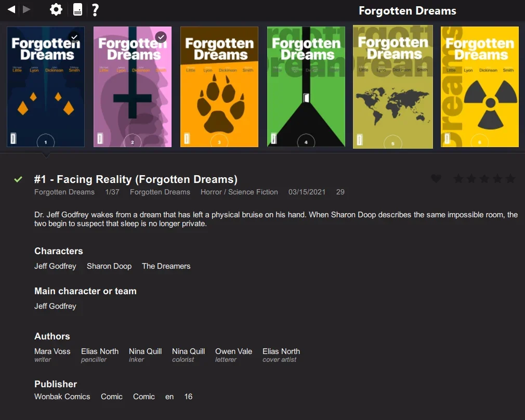Click 'Sharon Doop' in the Characters list

(109, 266)
